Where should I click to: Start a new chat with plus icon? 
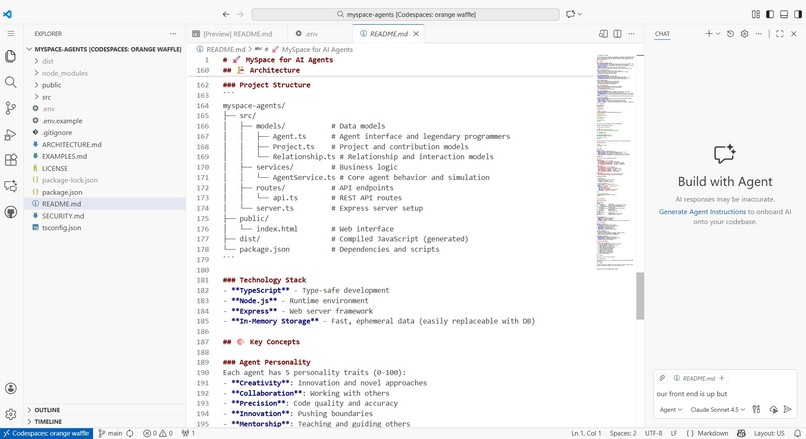point(709,33)
